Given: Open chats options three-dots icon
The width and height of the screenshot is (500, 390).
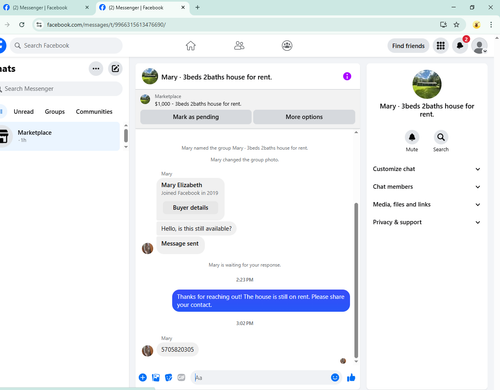Looking at the screenshot, I should point(96,69).
